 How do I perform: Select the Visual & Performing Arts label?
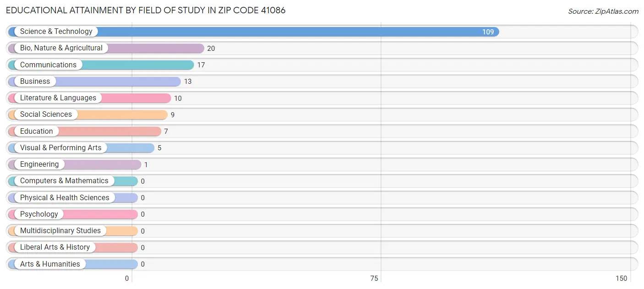60,147
